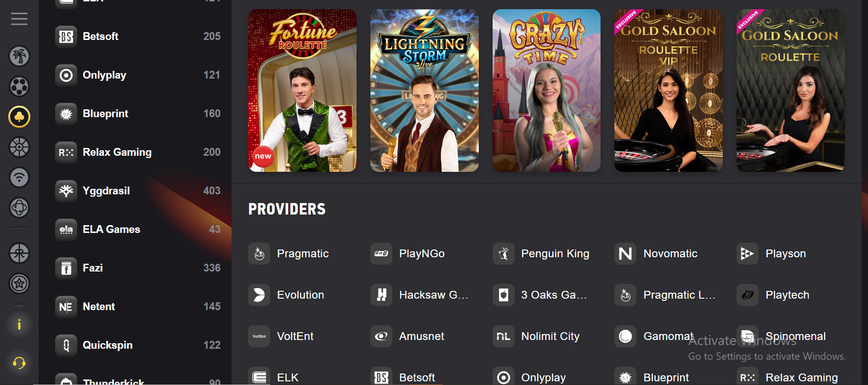This screenshot has height=385, width=868.
Task: Click the highlighted yellow casino spade icon
Action: 19,117
